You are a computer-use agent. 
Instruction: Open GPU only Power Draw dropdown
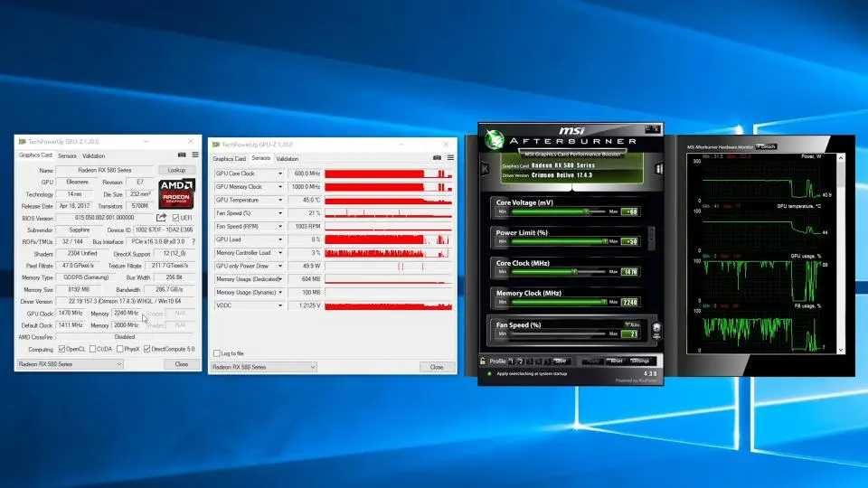pyautogui.click(x=280, y=266)
